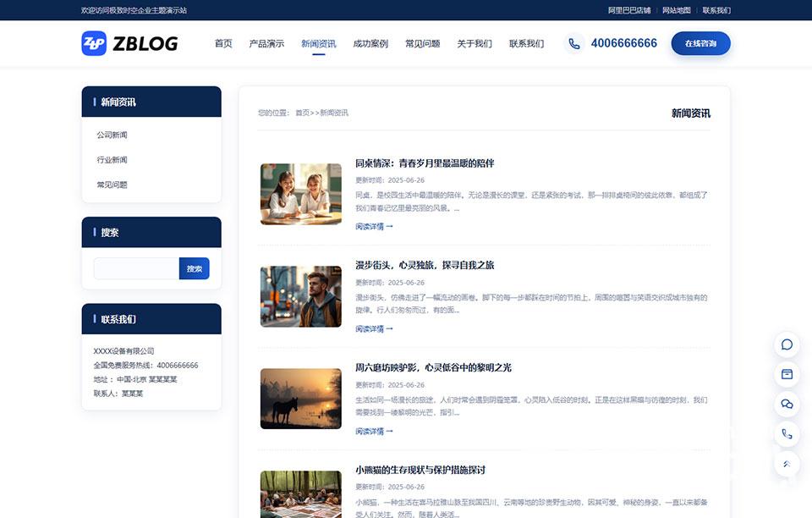812x518 pixels.
Task: Focus the sidebar search input field
Action: tap(137, 268)
